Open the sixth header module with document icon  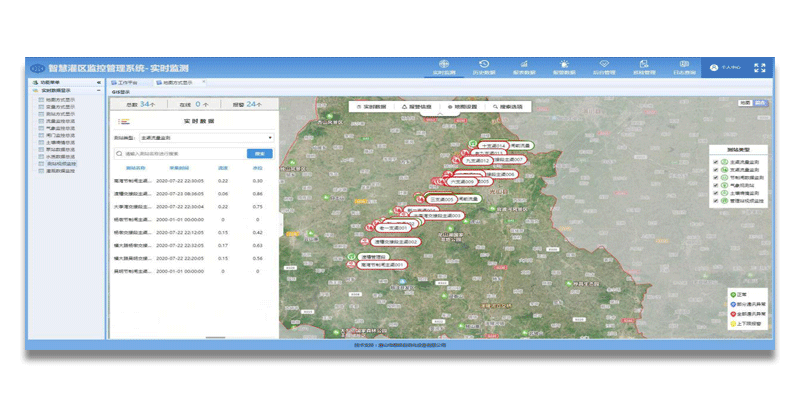click(644, 67)
